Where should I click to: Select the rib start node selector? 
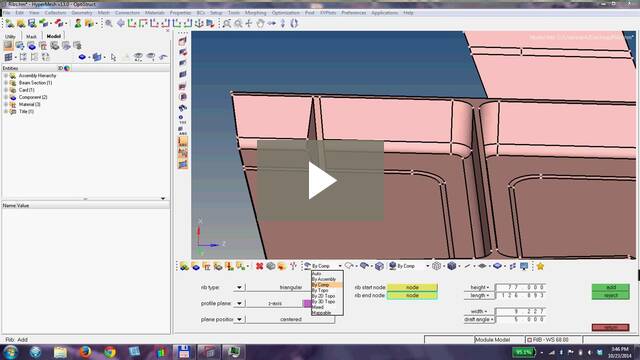point(412,287)
